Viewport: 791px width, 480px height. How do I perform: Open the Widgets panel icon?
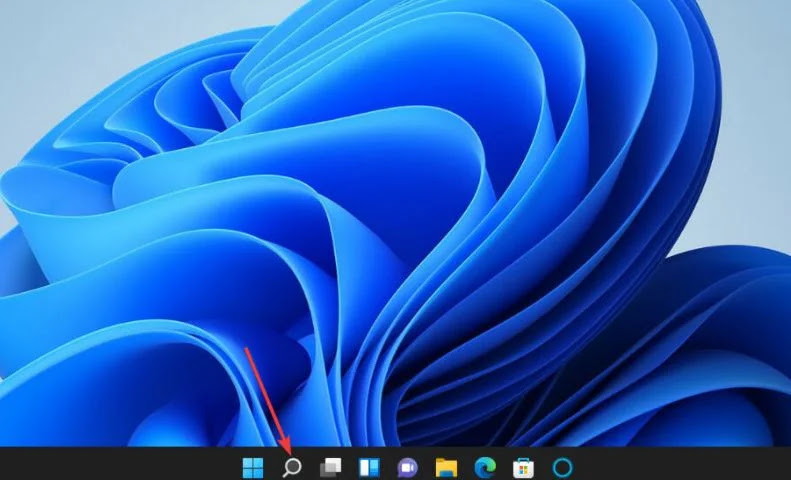click(x=369, y=467)
